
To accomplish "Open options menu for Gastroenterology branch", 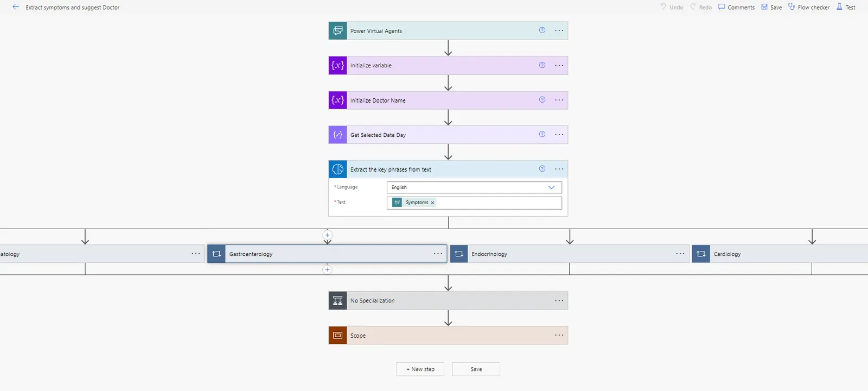I will (438, 254).
